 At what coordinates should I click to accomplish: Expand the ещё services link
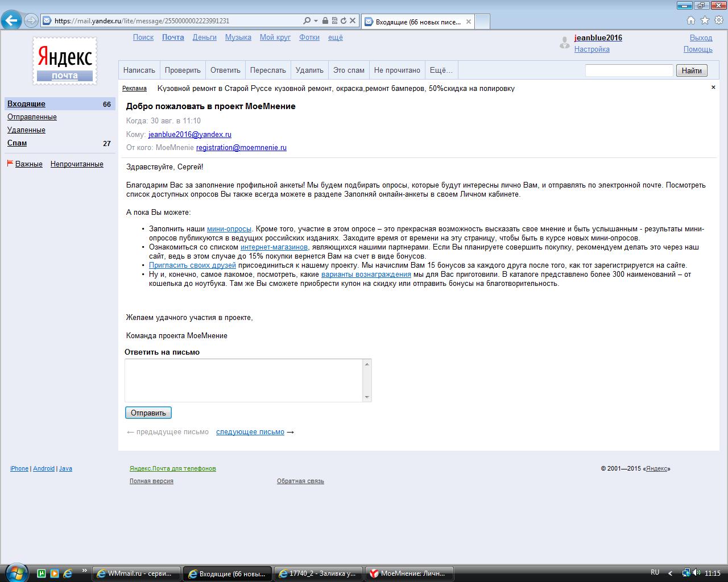(336, 38)
